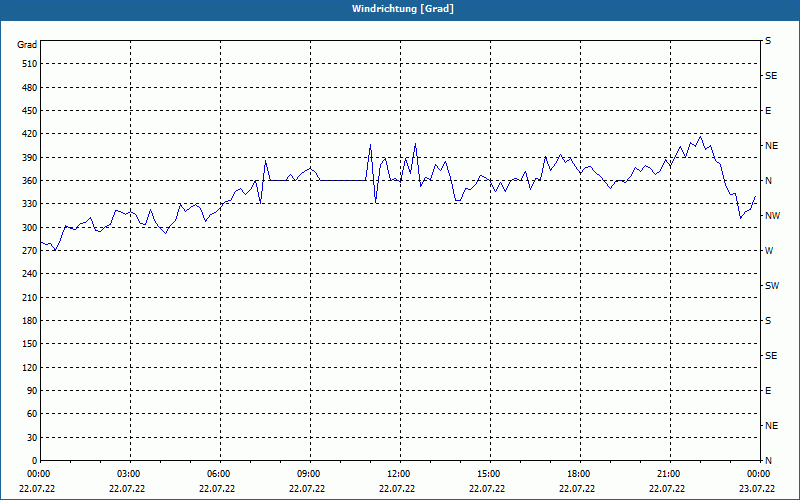Image resolution: width=800 pixels, height=500 pixels.
Task: Click the "00:00" label above date 23.07.22
Action: point(759,474)
